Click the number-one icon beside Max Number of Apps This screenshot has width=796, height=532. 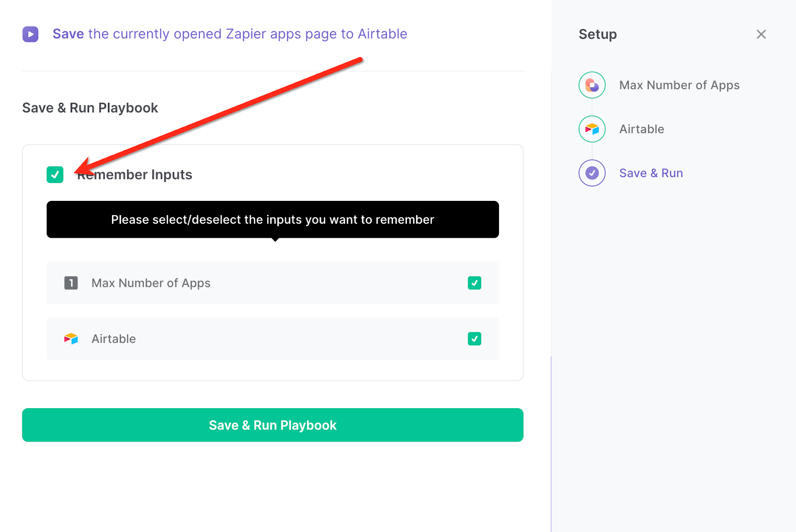point(71,283)
